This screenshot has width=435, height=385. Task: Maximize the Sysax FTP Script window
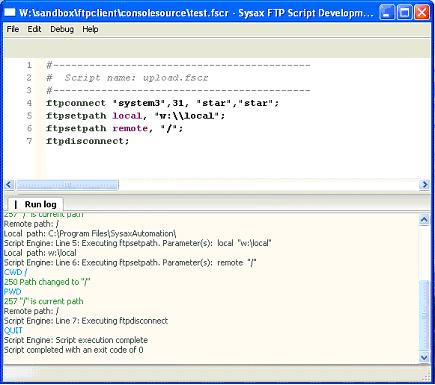[x=404, y=13]
